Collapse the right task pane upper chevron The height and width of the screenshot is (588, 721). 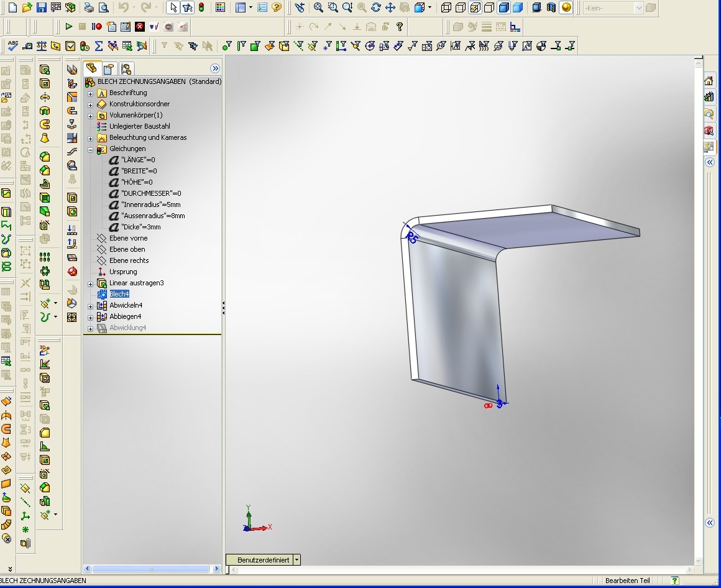coord(710,162)
